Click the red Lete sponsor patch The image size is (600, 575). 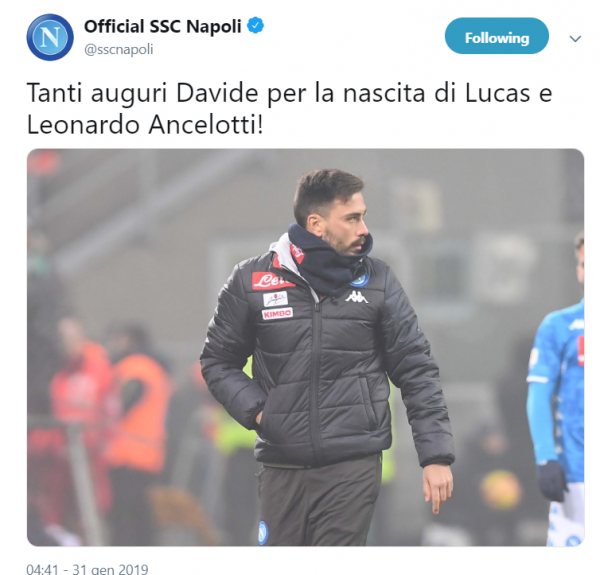(272, 281)
